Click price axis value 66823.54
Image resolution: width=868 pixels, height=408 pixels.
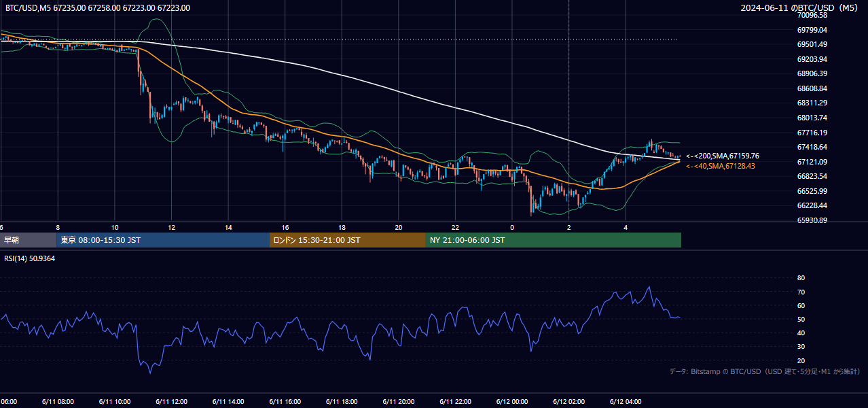tap(812, 176)
